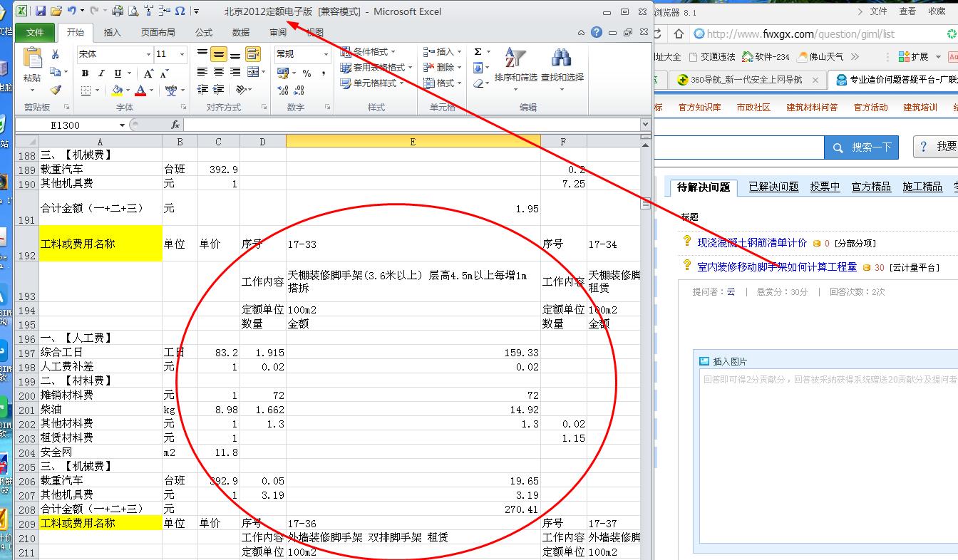
Task: Decrease font size with the smaller A icon
Action: pos(164,73)
